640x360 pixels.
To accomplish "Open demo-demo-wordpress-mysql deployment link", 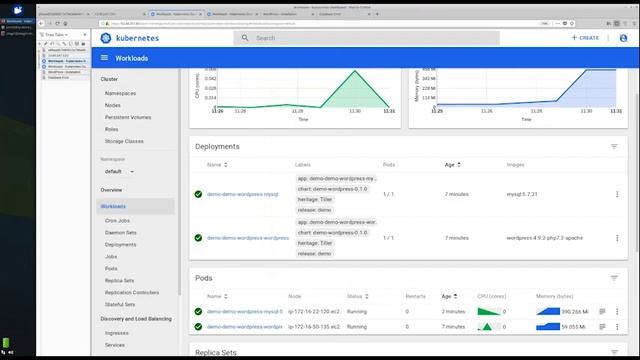I will tap(242, 194).
